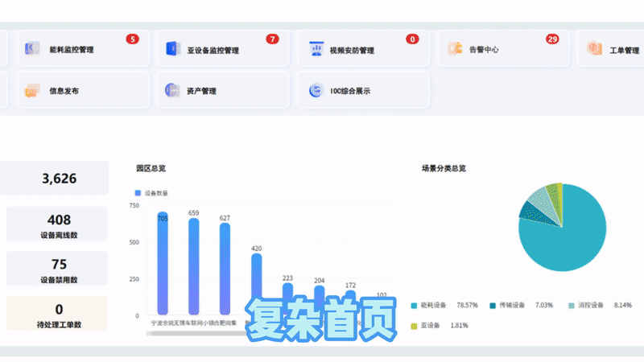
Task: Open the 亚设备监控管理 module icon
Action: click(x=173, y=48)
